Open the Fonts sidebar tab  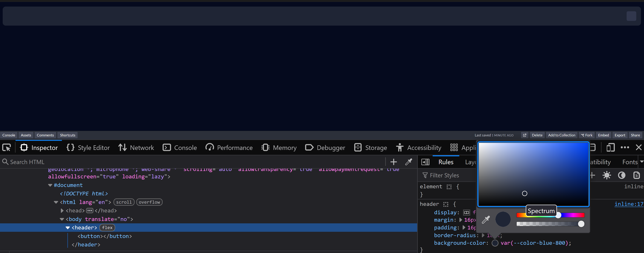click(630, 162)
